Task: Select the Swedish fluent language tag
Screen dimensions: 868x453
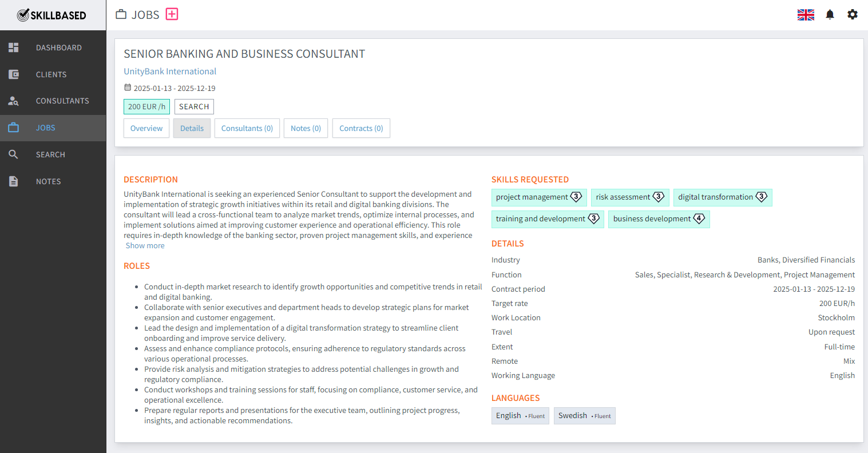Action: pyautogui.click(x=584, y=416)
